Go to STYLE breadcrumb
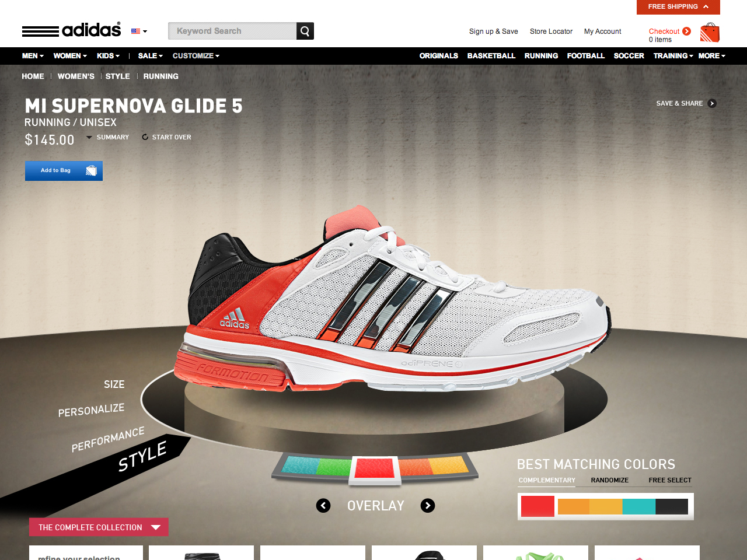The width and height of the screenshot is (747, 560). [x=118, y=76]
